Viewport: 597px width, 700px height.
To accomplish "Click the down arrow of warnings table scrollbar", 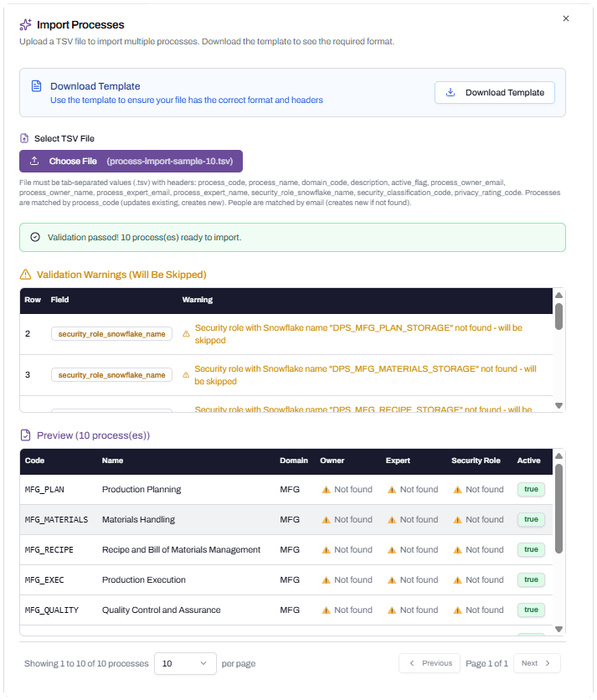I will click(558, 406).
